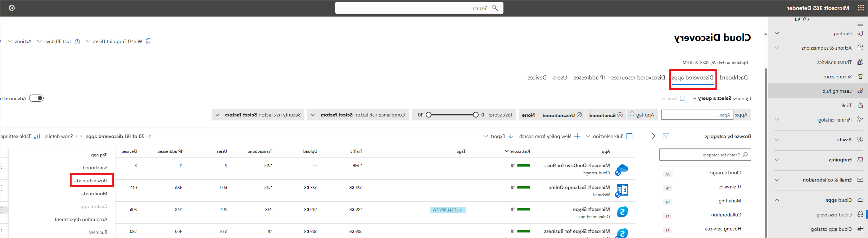Image resolution: width=868 pixels, height=238 pixels.
Task: Click the Email & collaboration envelope icon
Action: point(860,180)
